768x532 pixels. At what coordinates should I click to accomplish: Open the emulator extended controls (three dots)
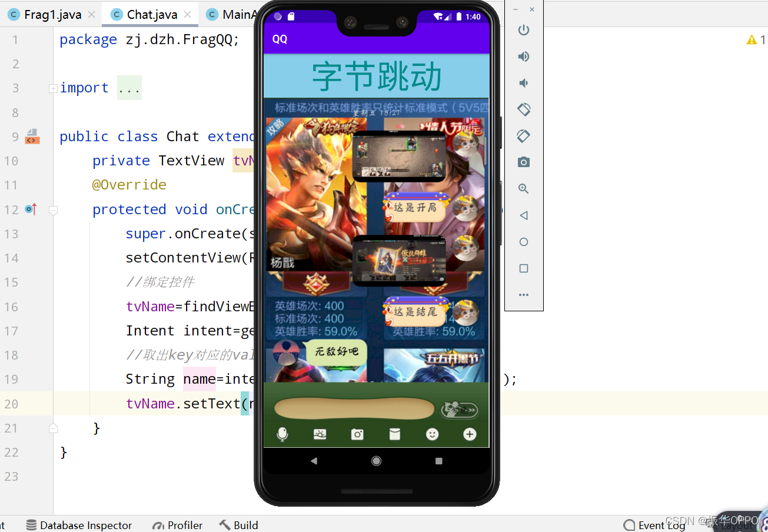click(x=524, y=295)
